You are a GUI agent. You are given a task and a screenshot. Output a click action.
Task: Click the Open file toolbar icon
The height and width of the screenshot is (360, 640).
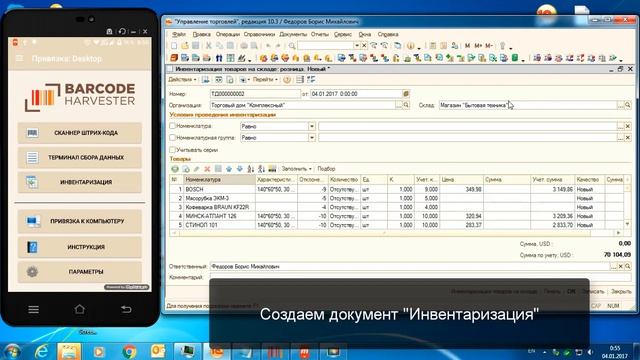(x=185, y=46)
